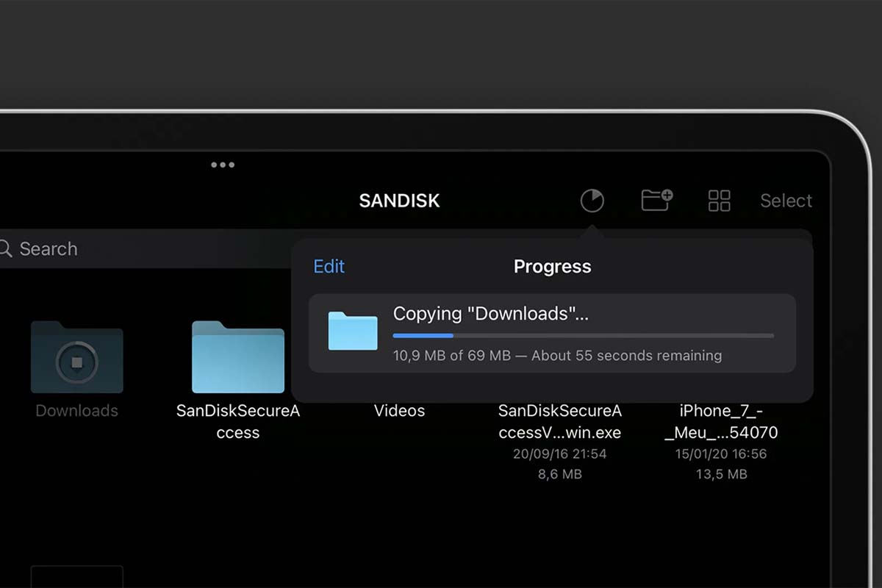
Task: Tap Edit in Progress popover
Action: (329, 266)
